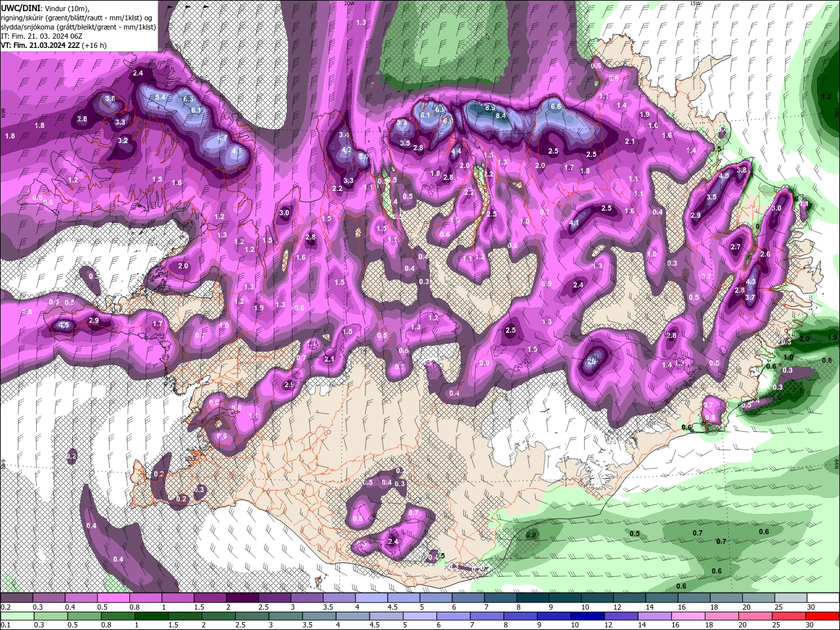Click the 5.4 snowfall value on the map

coord(160,97)
